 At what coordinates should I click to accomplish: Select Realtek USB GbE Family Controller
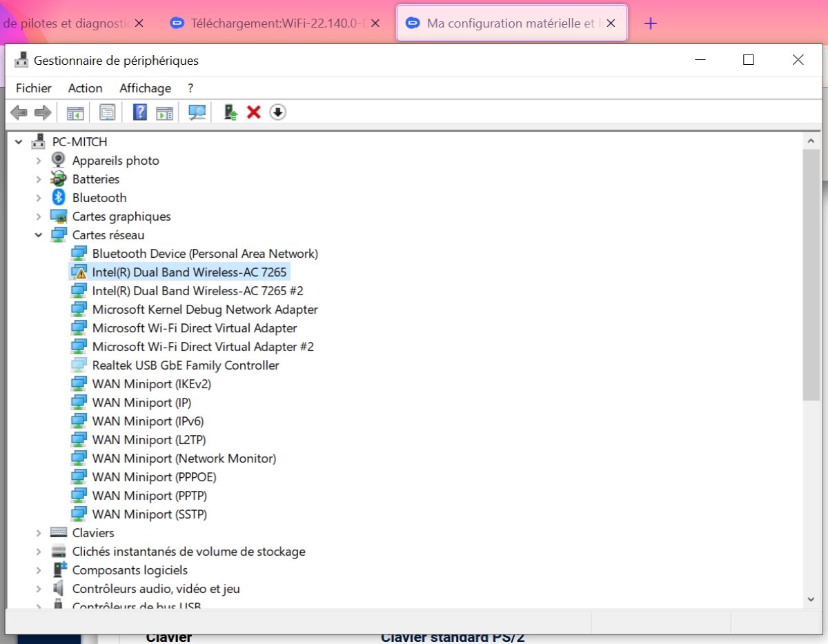[x=186, y=365]
